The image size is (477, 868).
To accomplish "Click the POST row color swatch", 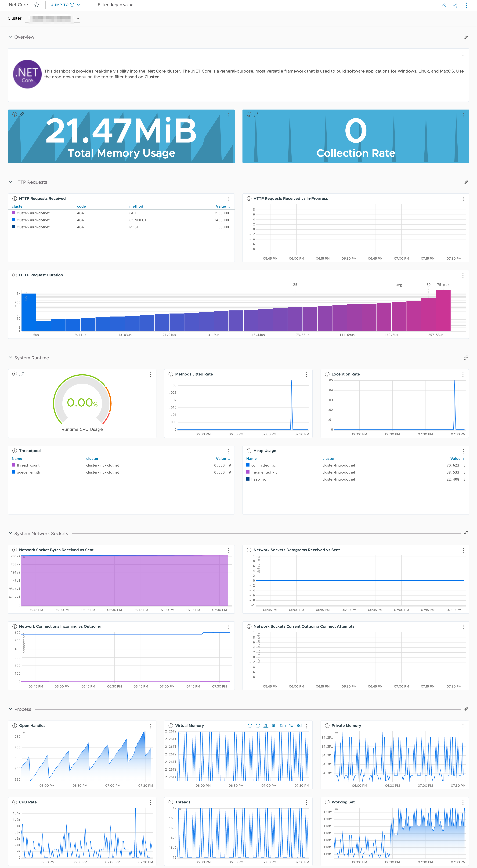I will pos(14,227).
